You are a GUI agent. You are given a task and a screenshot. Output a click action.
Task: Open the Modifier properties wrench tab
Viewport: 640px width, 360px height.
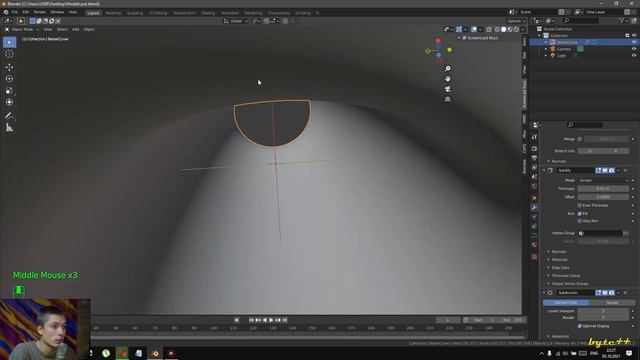coord(534,207)
